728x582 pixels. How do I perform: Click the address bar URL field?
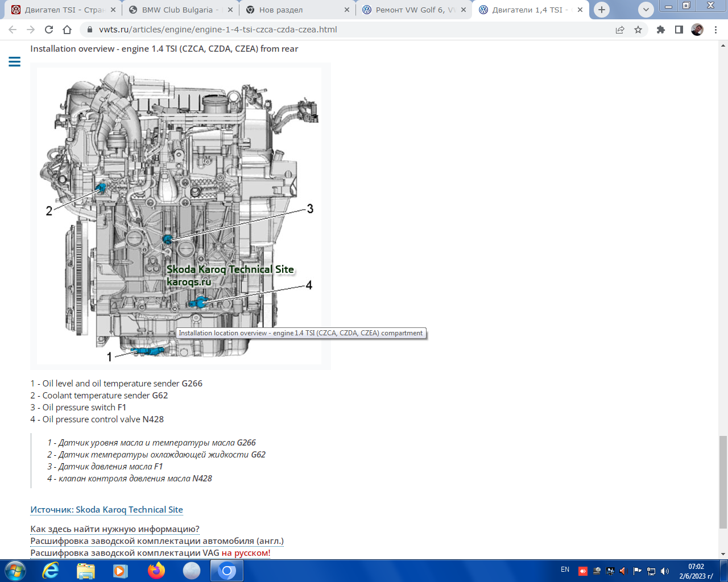(341, 30)
